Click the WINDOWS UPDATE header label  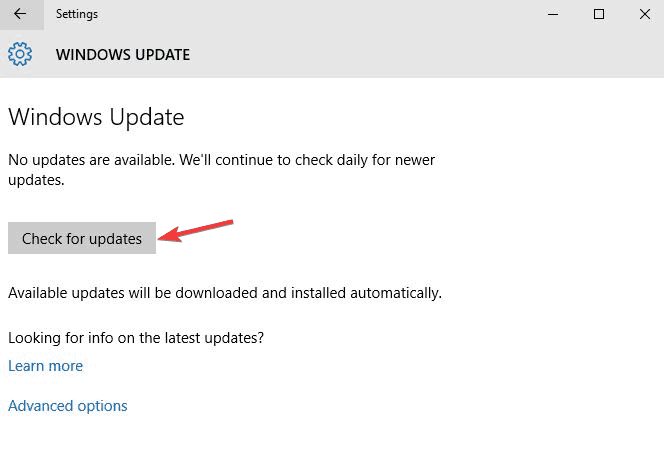123,54
